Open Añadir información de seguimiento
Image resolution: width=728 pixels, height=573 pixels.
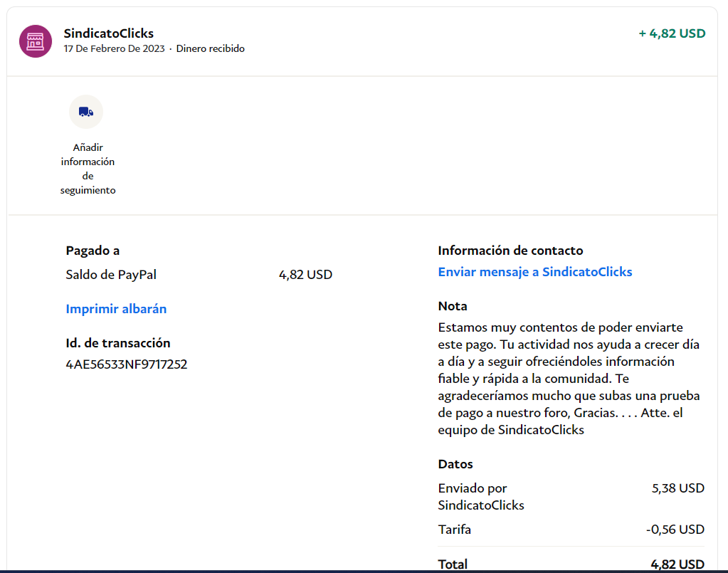pos(88,169)
